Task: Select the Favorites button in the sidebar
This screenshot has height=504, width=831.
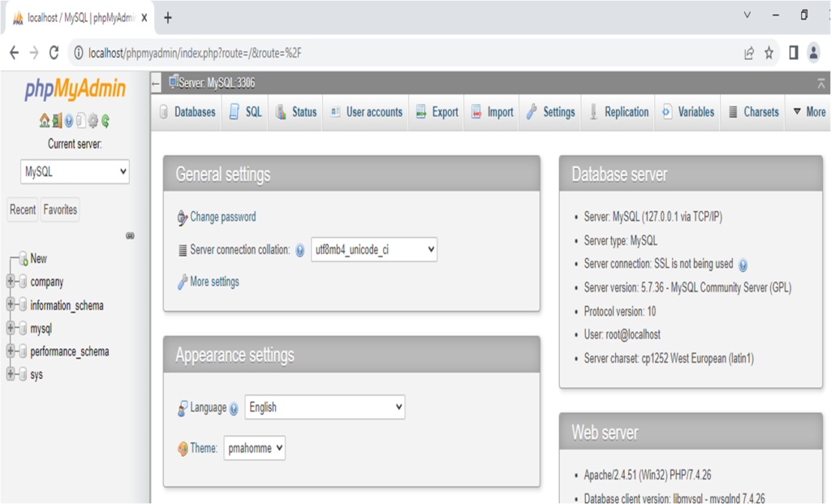Action: pos(60,209)
